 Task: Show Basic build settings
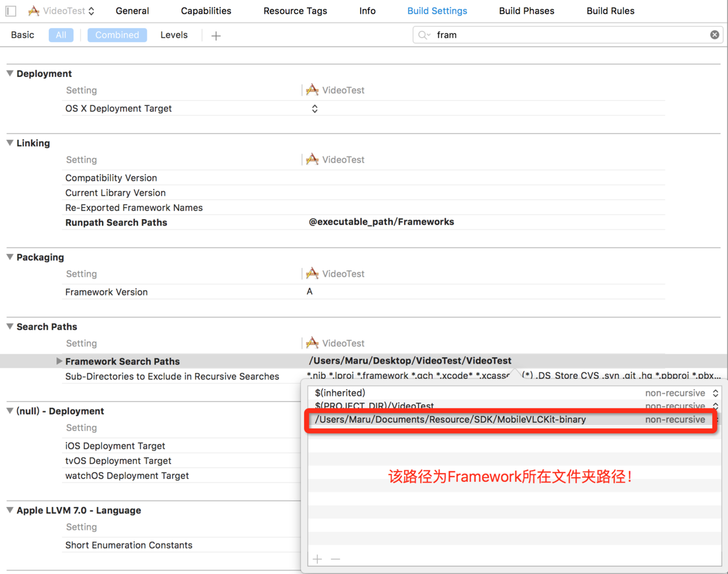click(22, 35)
